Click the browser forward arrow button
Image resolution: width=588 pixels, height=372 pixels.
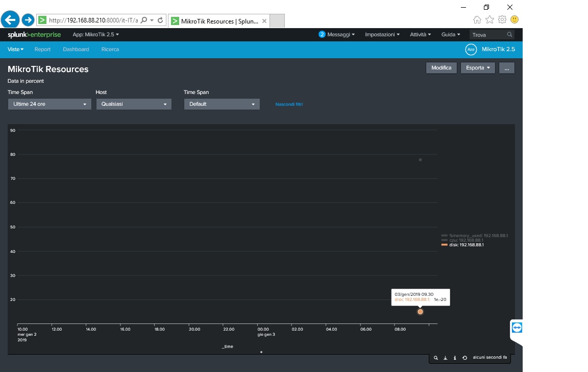point(28,20)
